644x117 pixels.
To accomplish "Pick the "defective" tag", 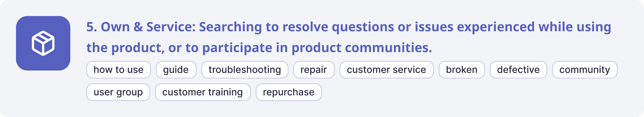I will 518,70.
